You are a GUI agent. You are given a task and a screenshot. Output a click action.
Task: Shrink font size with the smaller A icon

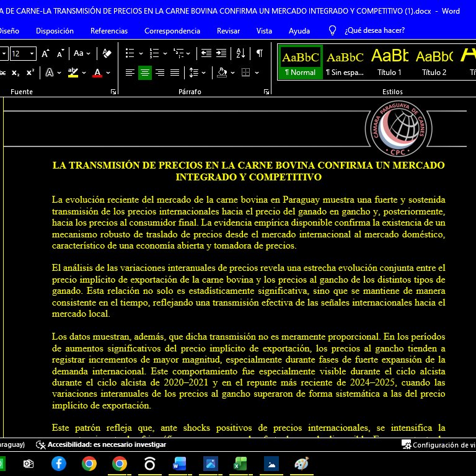pyautogui.click(x=60, y=54)
